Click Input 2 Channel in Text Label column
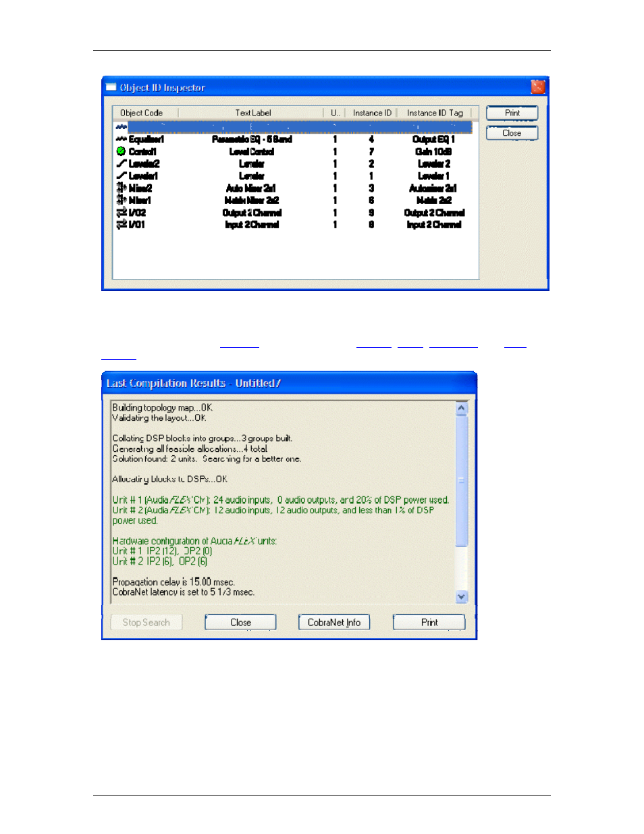The height and width of the screenshot is (834, 644). (x=252, y=224)
